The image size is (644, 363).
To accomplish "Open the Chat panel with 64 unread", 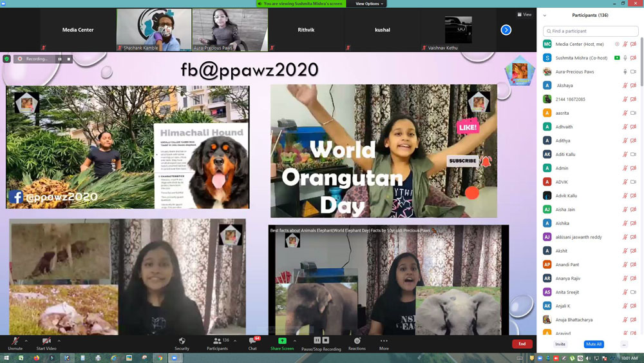I will coord(253,343).
